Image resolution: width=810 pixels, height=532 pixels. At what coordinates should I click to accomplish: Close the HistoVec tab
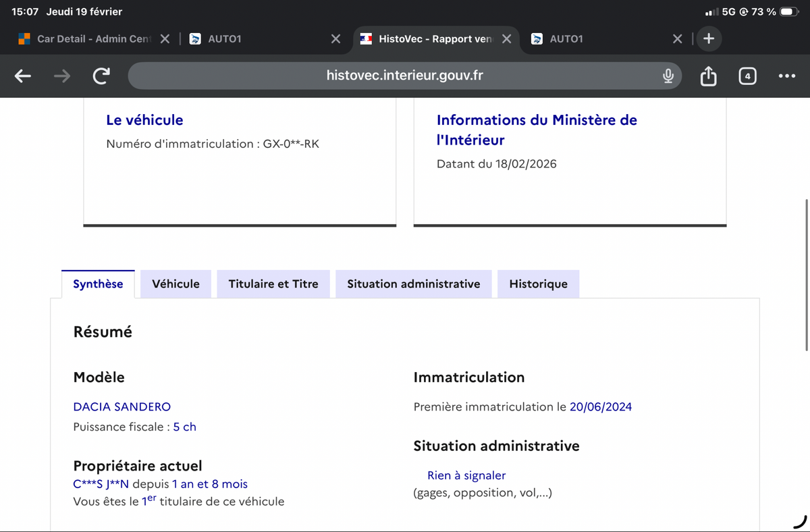tap(506, 39)
